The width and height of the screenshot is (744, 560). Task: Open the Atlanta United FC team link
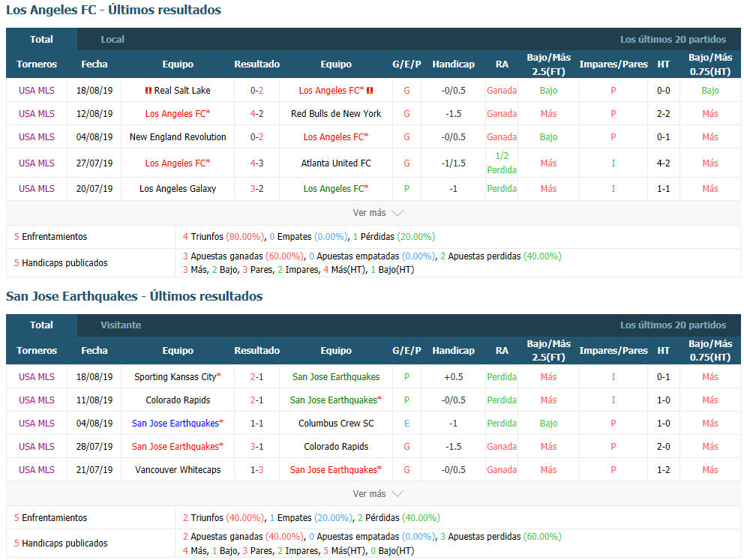click(336, 163)
